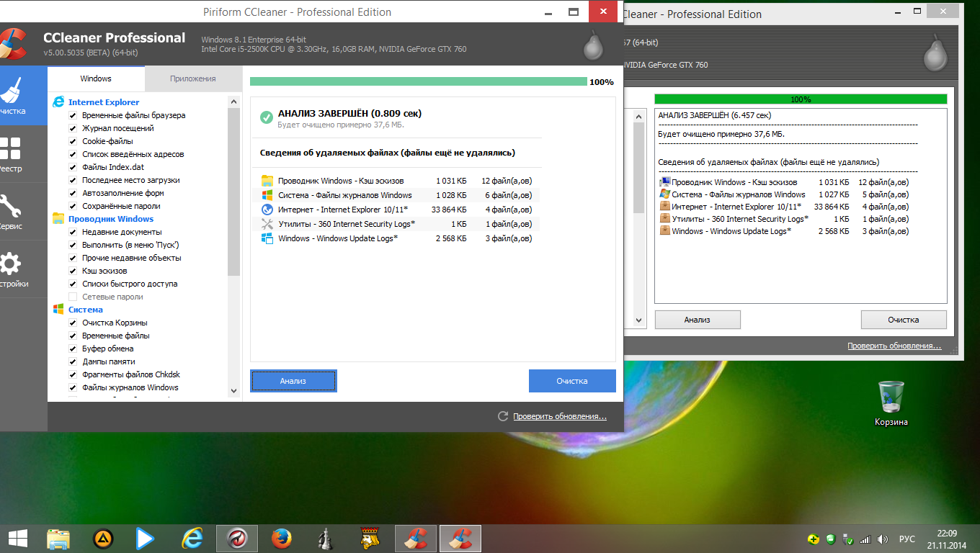
Task: Enable the Сетевые пароли checkbox
Action: click(x=73, y=297)
